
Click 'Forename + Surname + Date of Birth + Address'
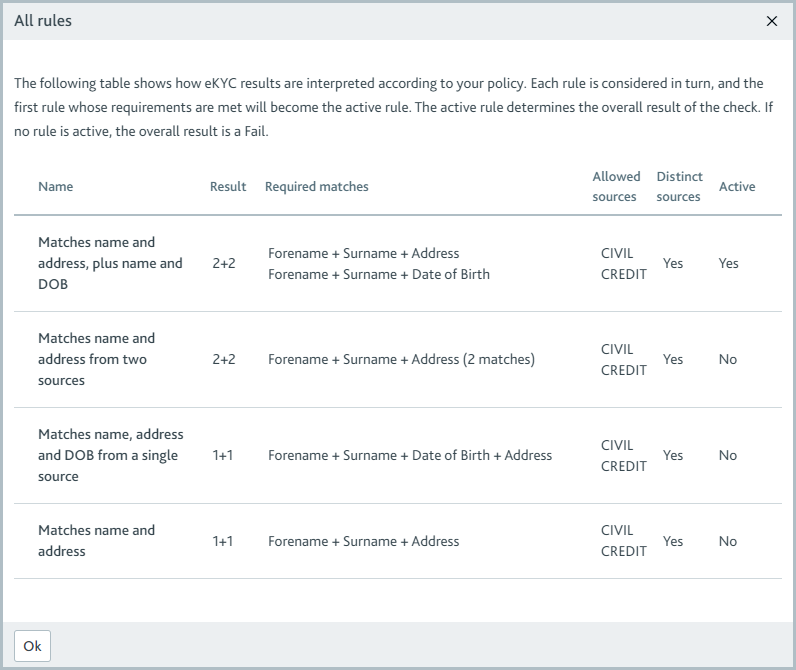[x=410, y=455]
